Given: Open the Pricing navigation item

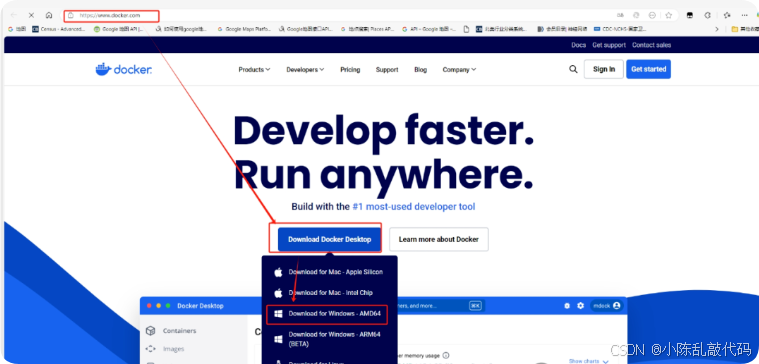Looking at the screenshot, I should 350,70.
